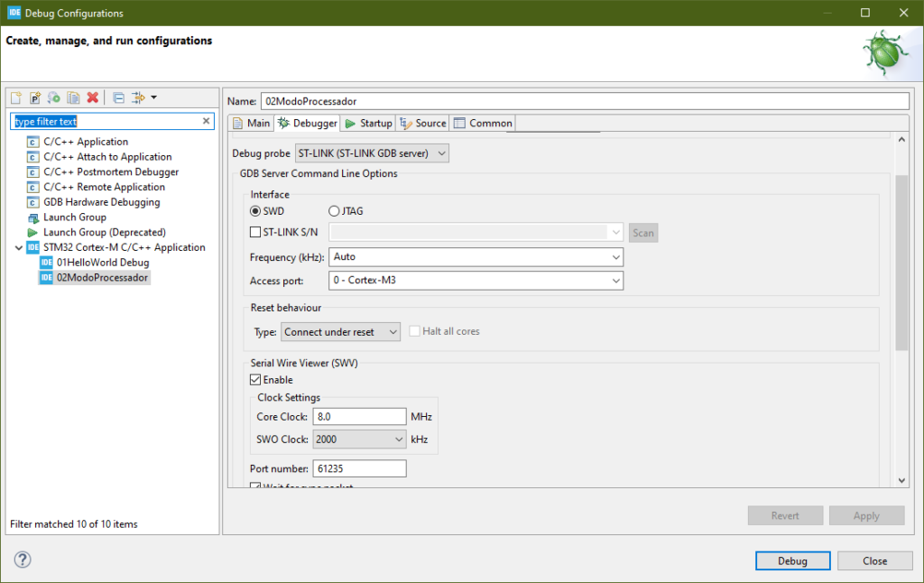This screenshot has height=583, width=924.
Task: Switch to the Startup tab
Action: [x=368, y=124]
